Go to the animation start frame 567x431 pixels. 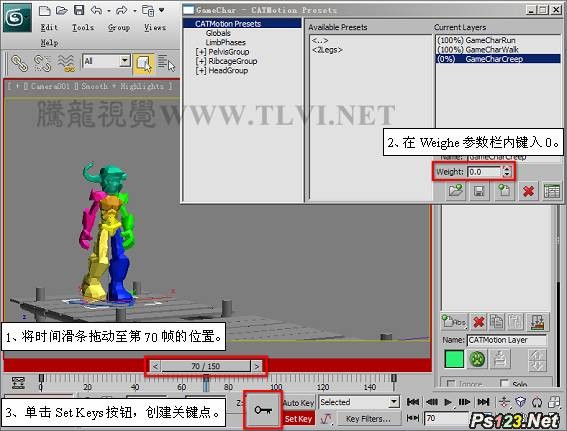(x=413, y=402)
